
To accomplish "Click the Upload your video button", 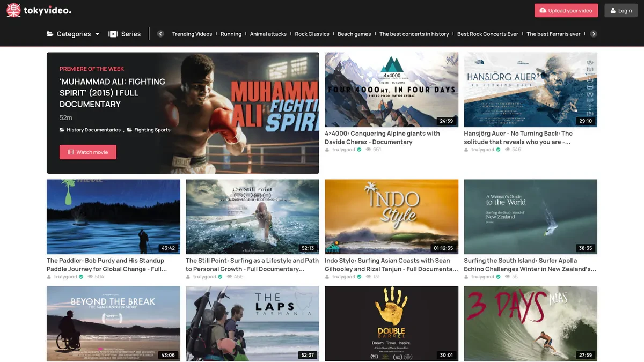I will [566, 11].
